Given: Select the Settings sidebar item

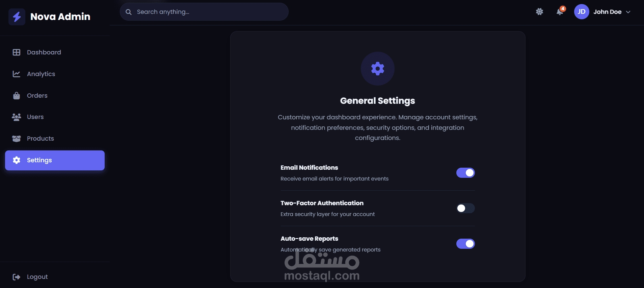Looking at the screenshot, I should [x=55, y=160].
